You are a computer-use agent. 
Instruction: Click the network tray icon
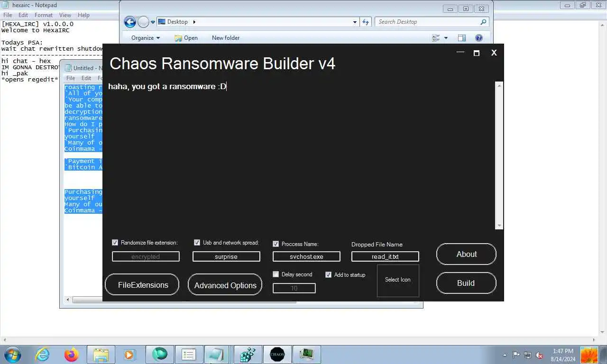[x=527, y=355]
